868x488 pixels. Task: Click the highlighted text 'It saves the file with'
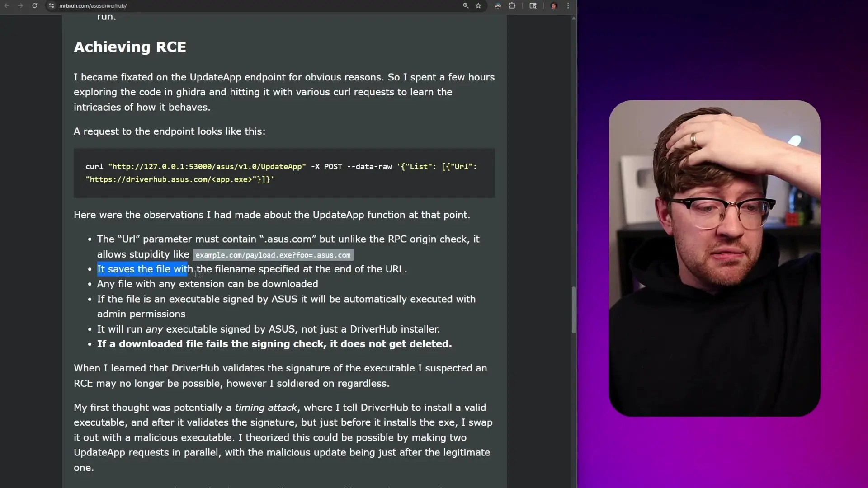(145, 269)
